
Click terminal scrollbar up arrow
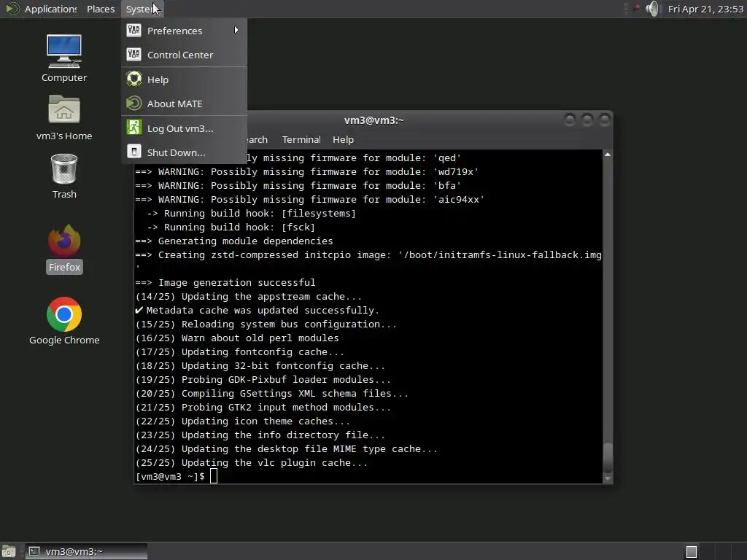point(608,155)
